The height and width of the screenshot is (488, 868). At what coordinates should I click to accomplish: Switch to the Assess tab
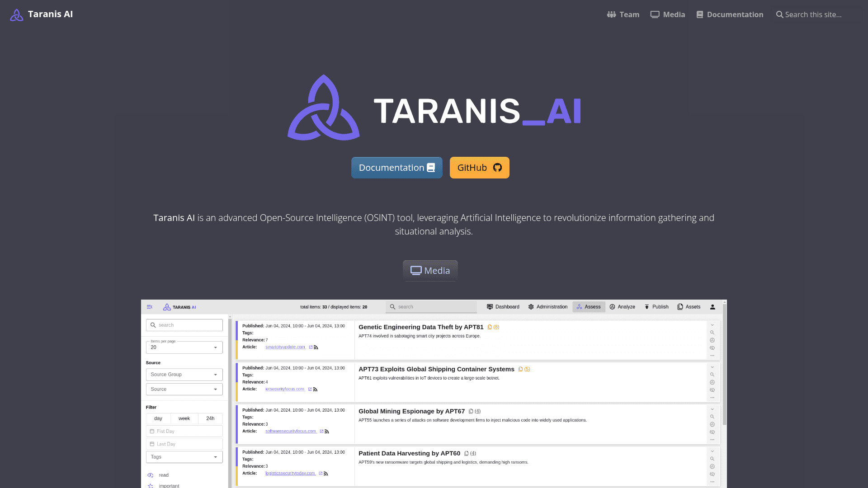[x=589, y=307]
